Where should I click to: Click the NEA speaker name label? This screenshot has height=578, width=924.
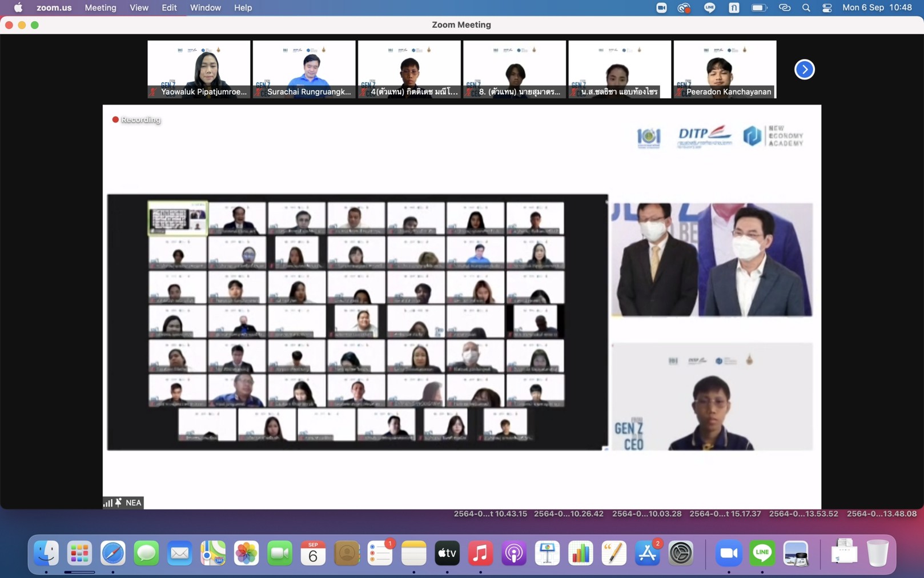(133, 503)
